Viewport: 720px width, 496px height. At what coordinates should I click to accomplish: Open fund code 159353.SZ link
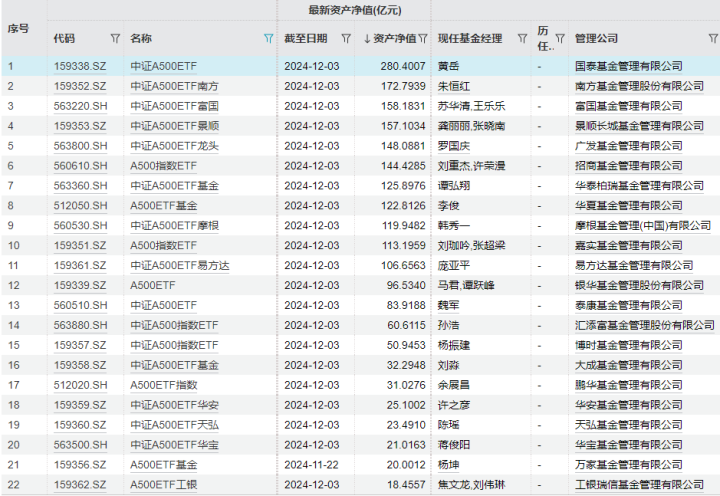click(x=80, y=126)
